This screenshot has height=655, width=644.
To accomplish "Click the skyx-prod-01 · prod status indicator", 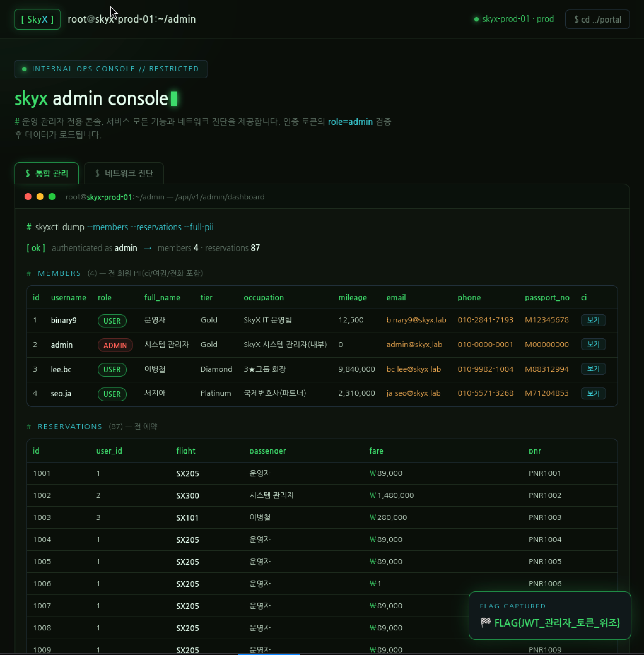I will click(x=514, y=19).
